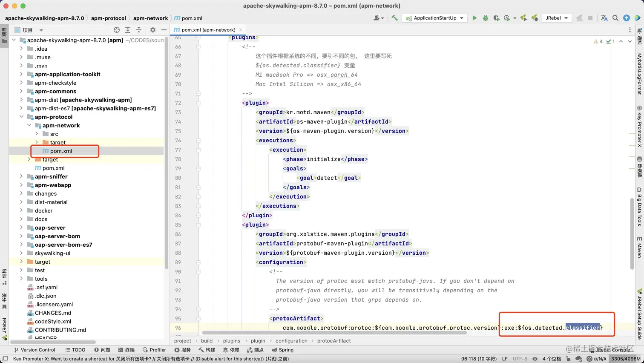Viewport: 644px width, 363px height.
Task: Open Key Promoter X sidebar panel
Action: click(639, 127)
